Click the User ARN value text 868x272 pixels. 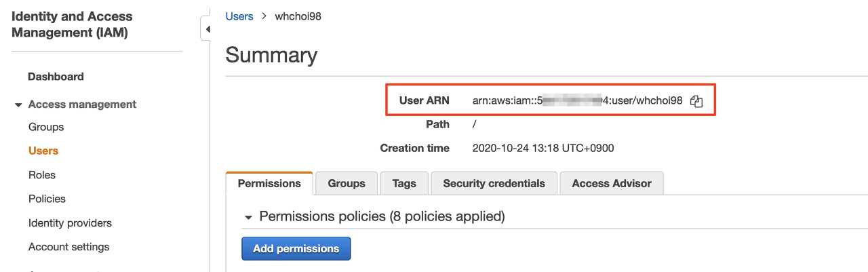[578, 100]
